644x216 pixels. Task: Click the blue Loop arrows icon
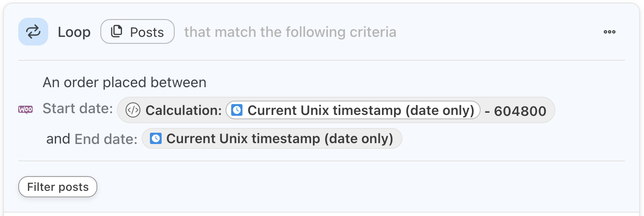[33, 32]
